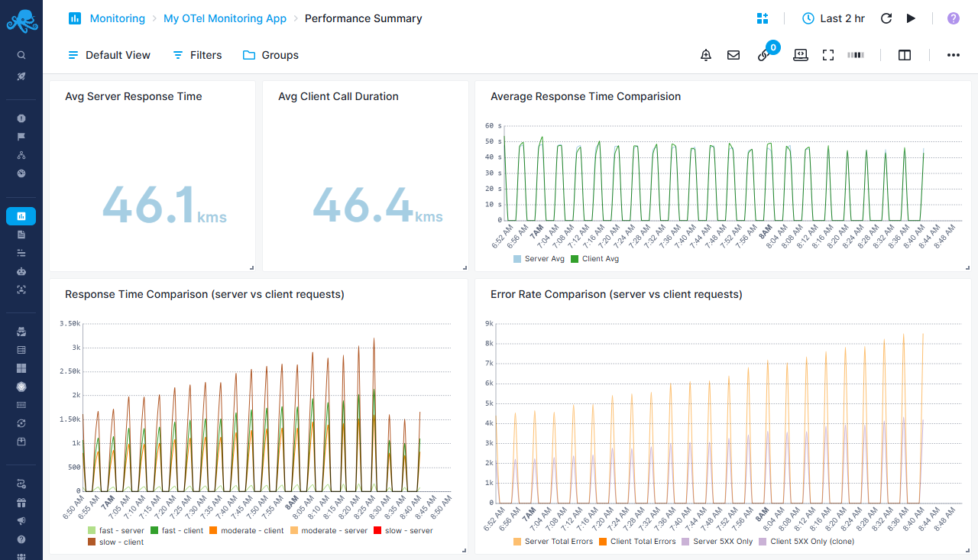This screenshot has height=560, width=978.
Task: Click the highlighted dashboards icon in the sidebar
Action: pos(21,215)
